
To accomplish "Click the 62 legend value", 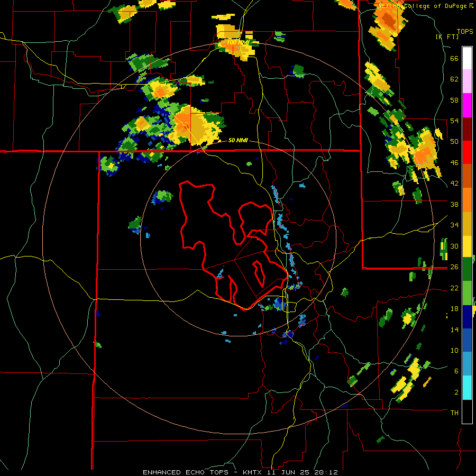I will [x=454, y=79].
